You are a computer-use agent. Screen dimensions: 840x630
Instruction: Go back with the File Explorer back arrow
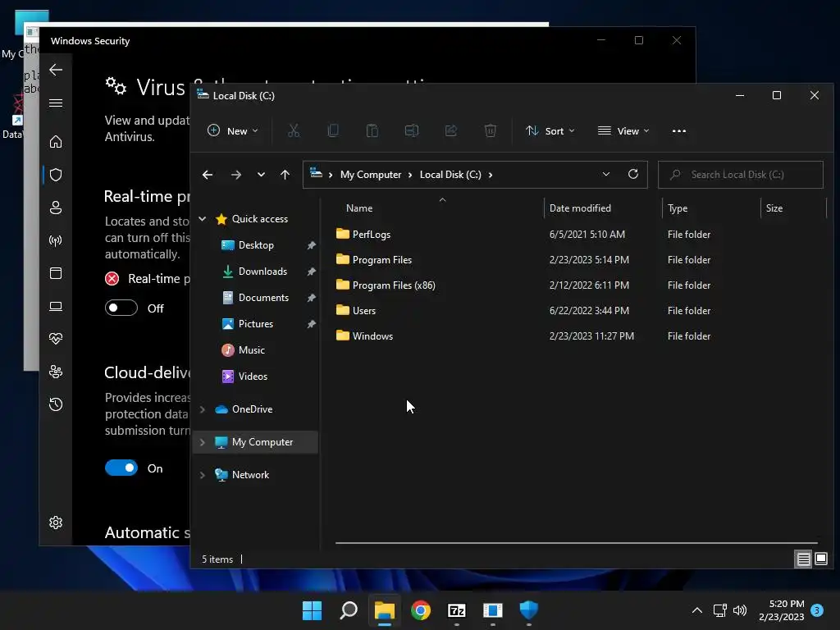pyautogui.click(x=208, y=175)
